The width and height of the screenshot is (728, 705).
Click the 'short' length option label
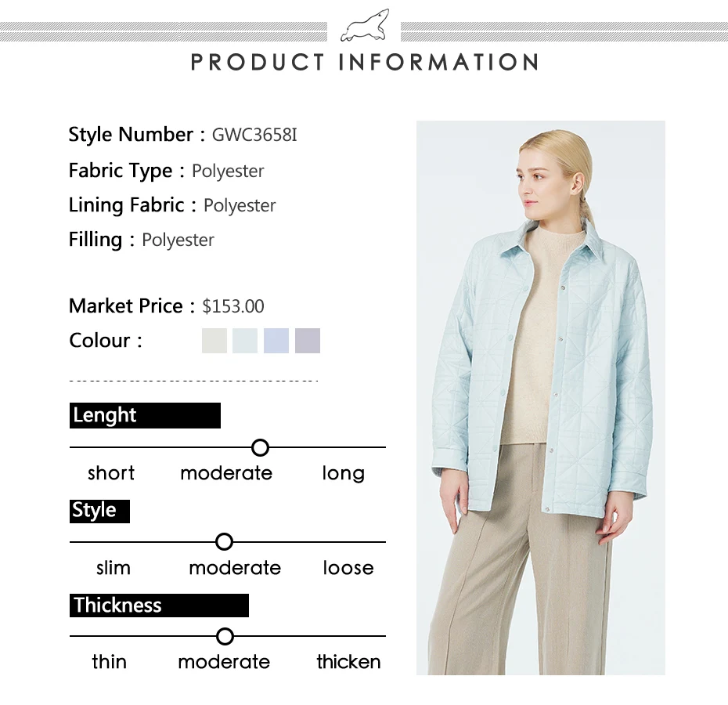pyautogui.click(x=111, y=473)
